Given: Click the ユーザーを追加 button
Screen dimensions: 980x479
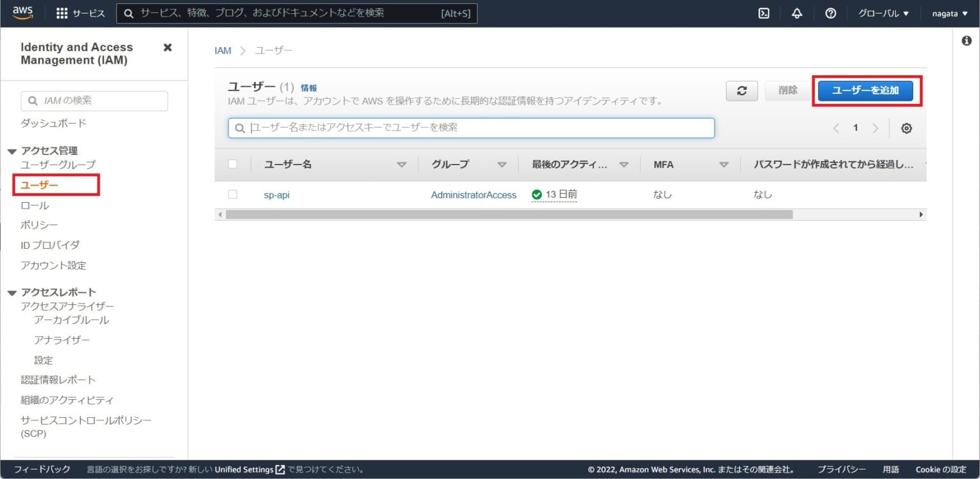Looking at the screenshot, I should point(866,91).
